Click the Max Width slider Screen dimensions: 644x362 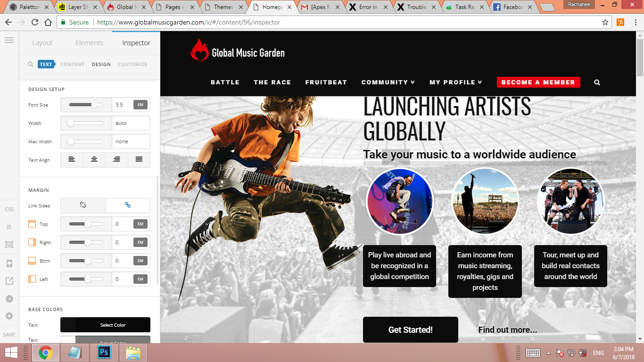(x=86, y=141)
